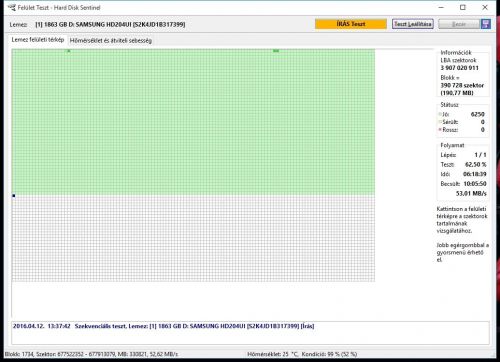Click the Lépés value 1 / 1
This screenshot has height=362, width=500.
(x=480, y=155)
